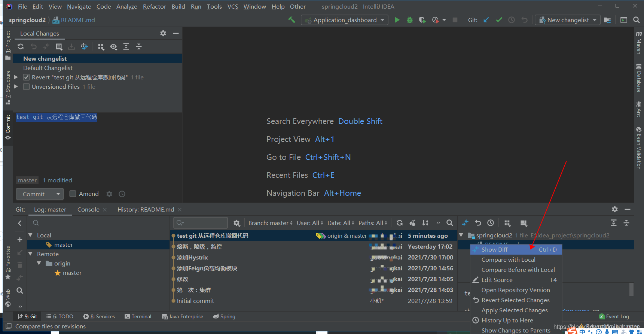The width and height of the screenshot is (644, 334).
Task: Open Search Everywhere magnifier icon
Action: (x=636, y=20)
